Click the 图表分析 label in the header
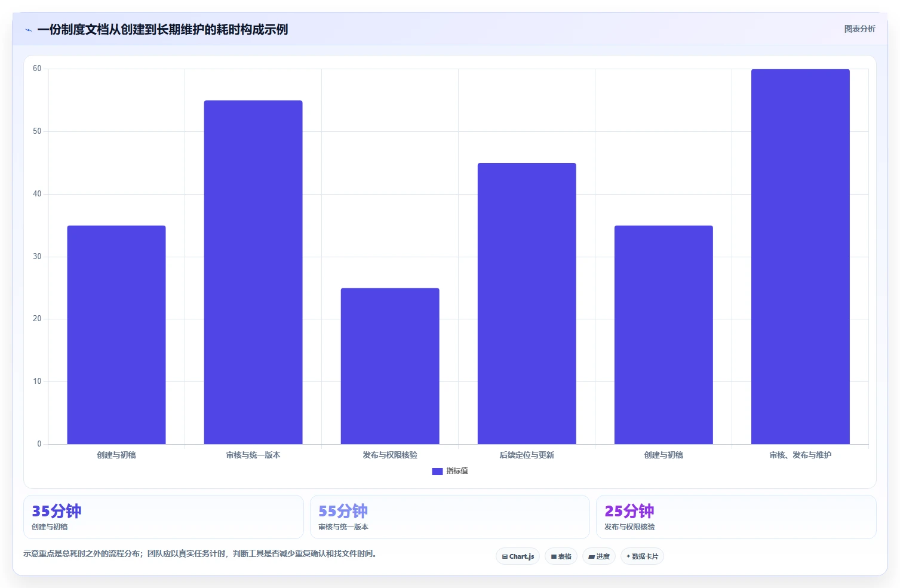 pyautogui.click(x=859, y=29)
